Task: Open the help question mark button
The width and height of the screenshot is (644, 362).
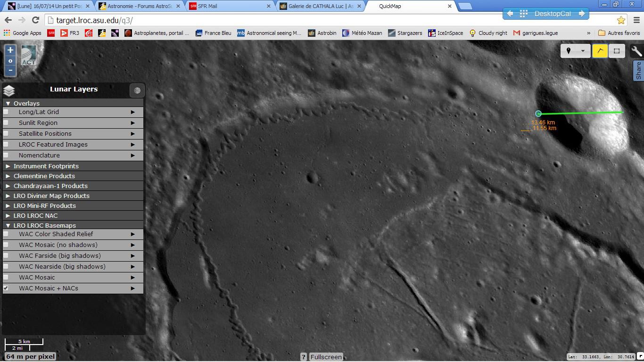Action: click(x=304, y=357)
